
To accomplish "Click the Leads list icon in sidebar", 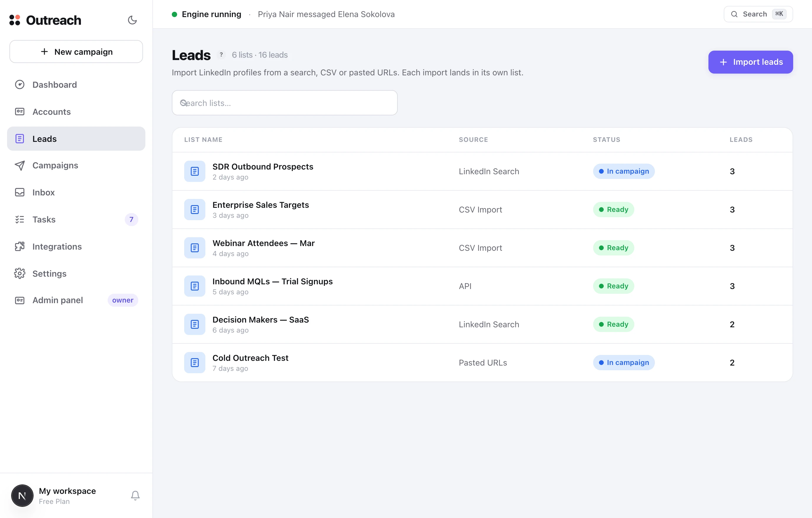I will click(x=19, y=139).
